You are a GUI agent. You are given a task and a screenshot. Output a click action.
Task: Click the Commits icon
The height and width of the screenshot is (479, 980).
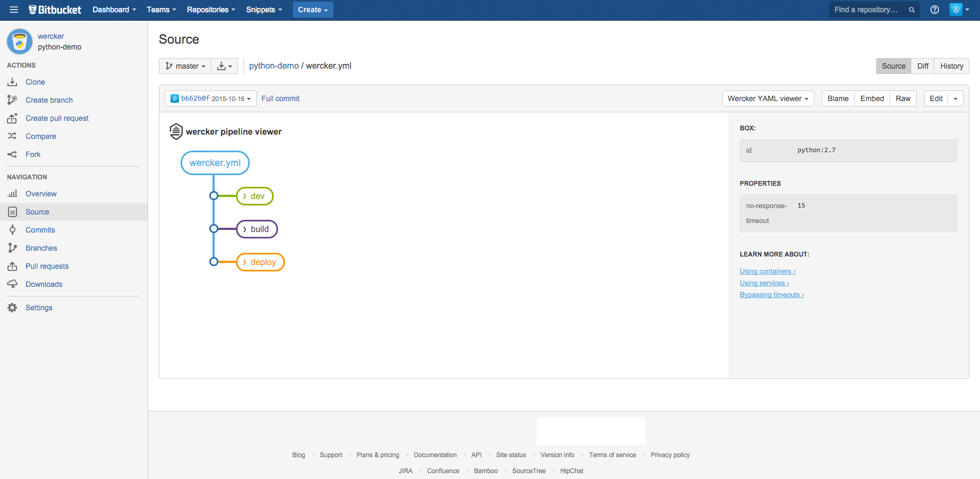pos(12,230)
